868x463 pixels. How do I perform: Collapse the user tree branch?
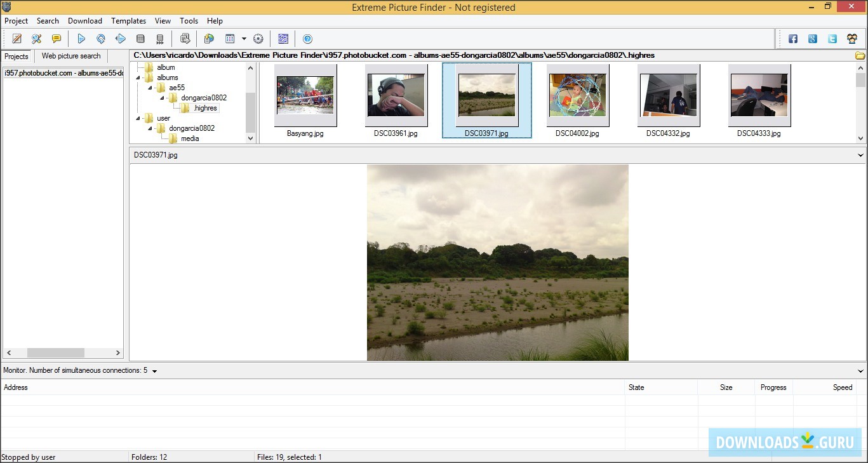[138, 117]
